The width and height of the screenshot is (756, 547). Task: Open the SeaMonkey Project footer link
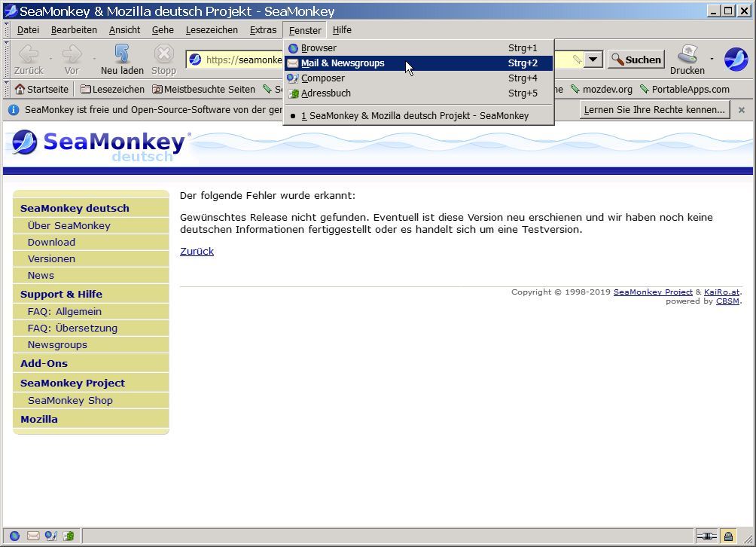point(653,292)
